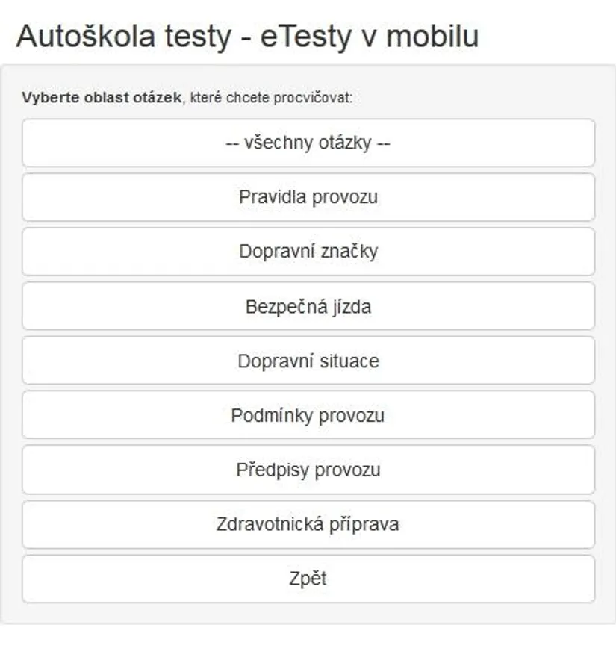This screenshot has height=672, width=616.
Task: Return to previous screen using Zpět
Action: (308, 579)
